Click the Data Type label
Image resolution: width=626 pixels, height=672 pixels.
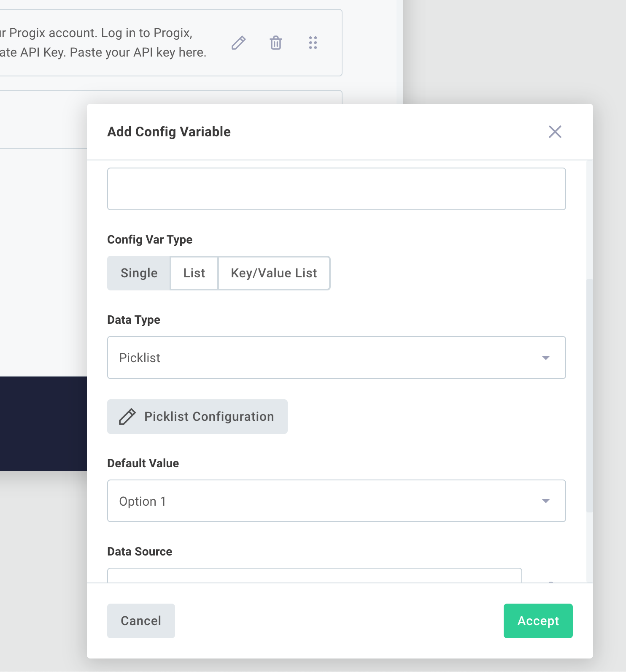(134, 320)
